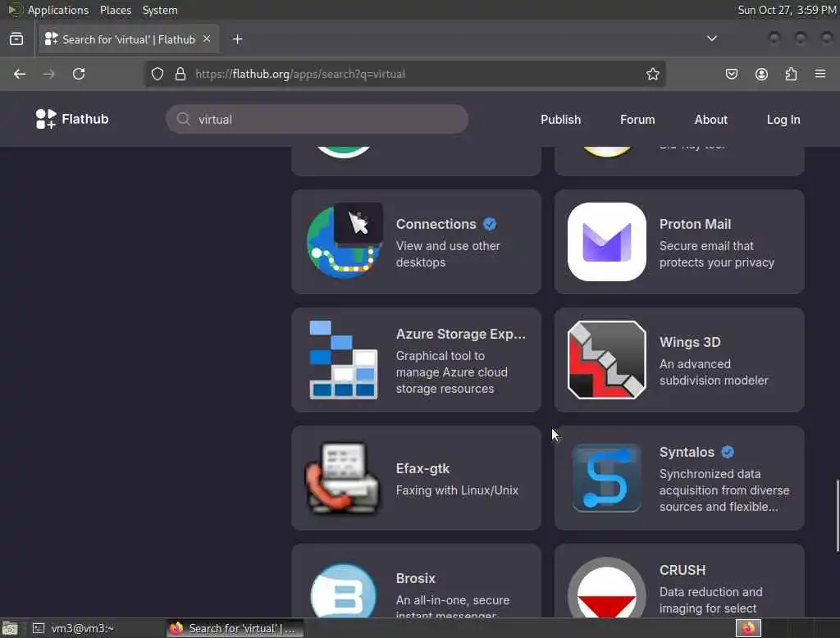
Task: Open the Connections app icon
Action: click(x=344, y=242)
